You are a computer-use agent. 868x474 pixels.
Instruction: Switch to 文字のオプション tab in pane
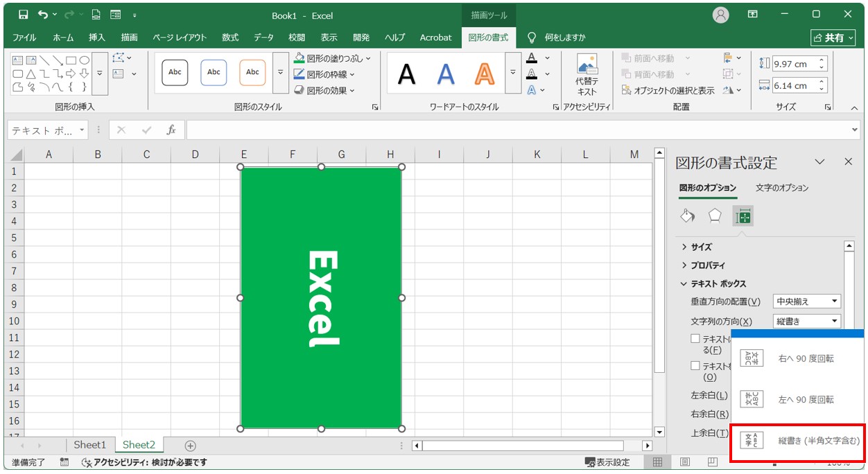(x=782, y=188)
